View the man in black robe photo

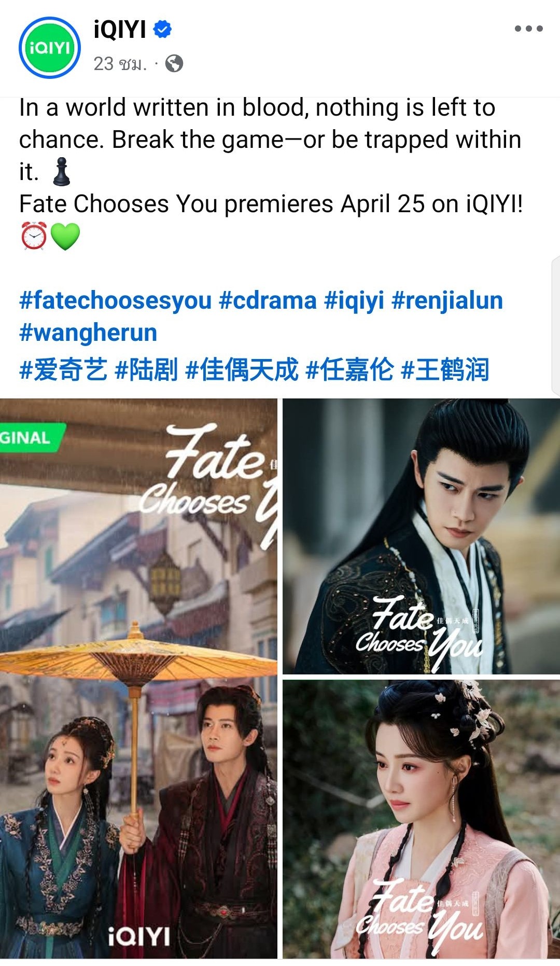point(421,536)
